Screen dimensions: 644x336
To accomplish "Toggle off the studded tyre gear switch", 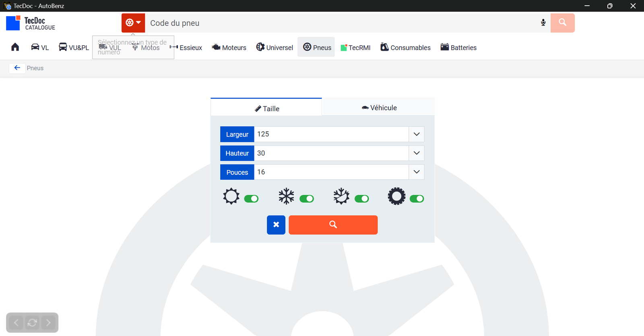I will point(417,199).
